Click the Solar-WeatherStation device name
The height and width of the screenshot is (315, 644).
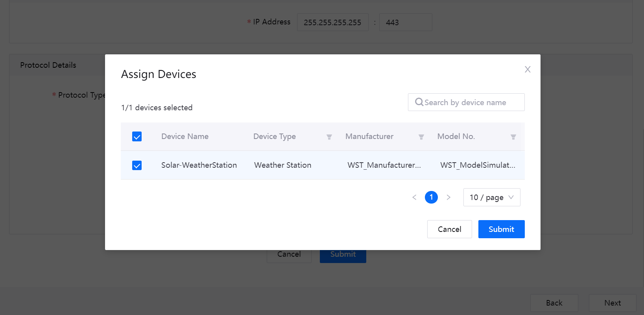199,165
